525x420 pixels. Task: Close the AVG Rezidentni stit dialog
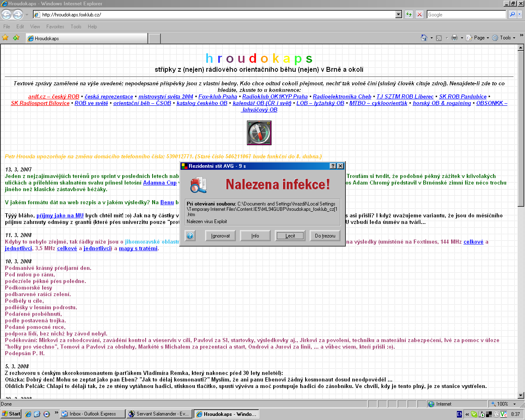pos(340,166)
